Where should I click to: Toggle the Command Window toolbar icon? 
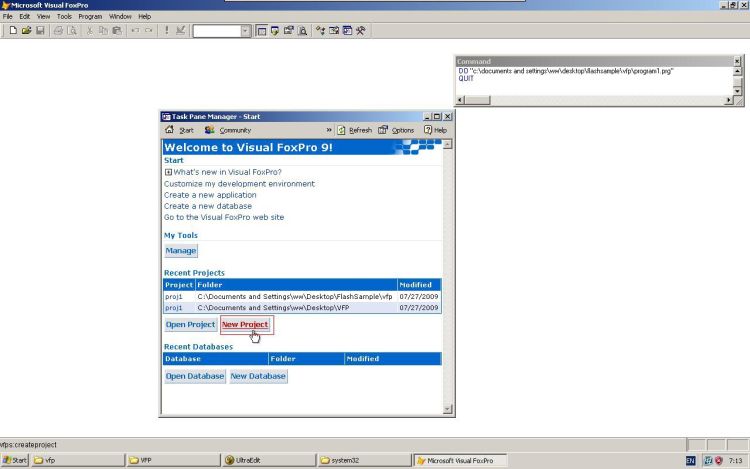pos(261,31)
